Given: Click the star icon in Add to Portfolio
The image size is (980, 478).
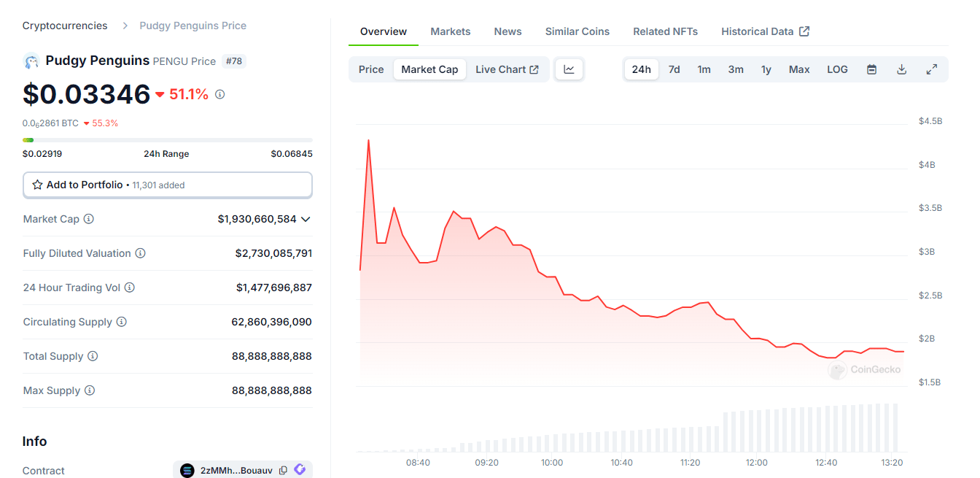Looking at the screenshot, I should coord(37,185).
